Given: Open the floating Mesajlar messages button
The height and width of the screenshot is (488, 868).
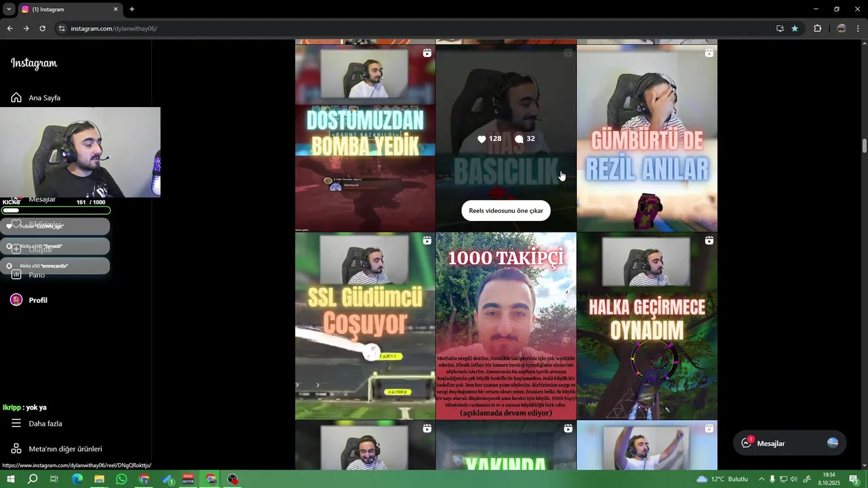Looking at the screenshot, I should click(789, 443).
